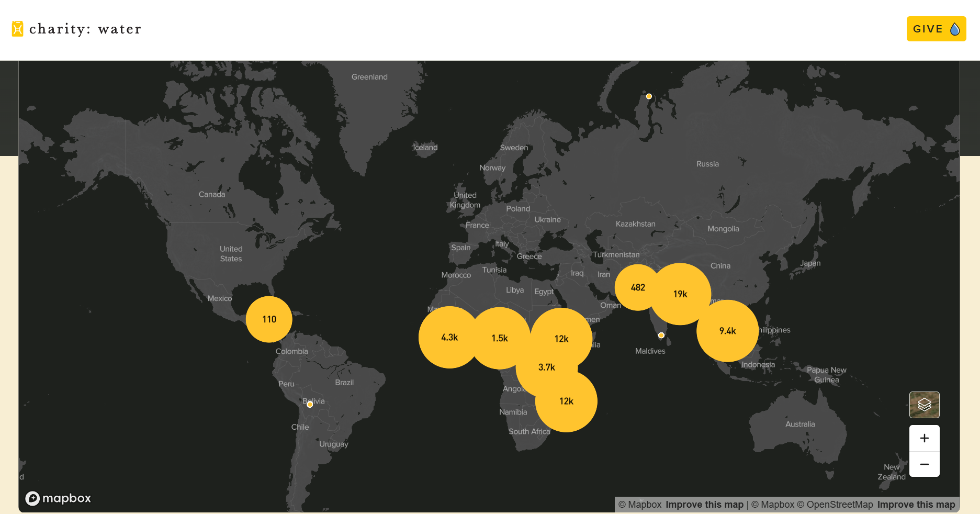The height and width of the screenshot is (514, 980).
Task: Open the 110 projects cluster in Mexico
Action: point(268,319)
